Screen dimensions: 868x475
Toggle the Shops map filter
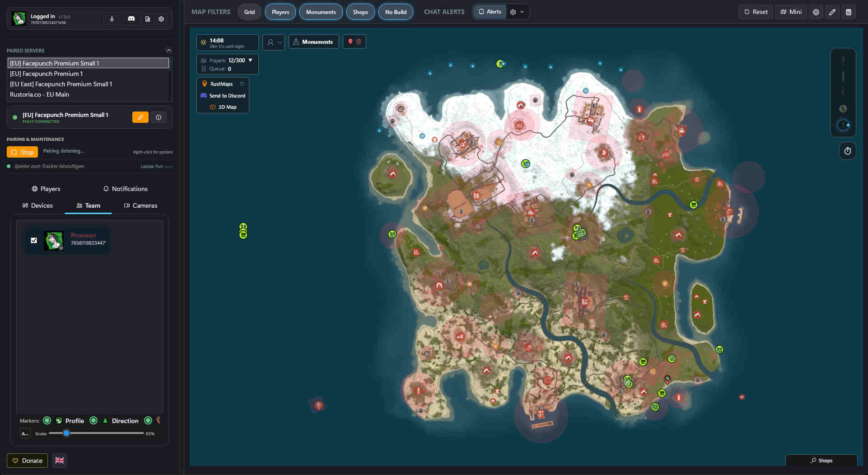point(360,12)
